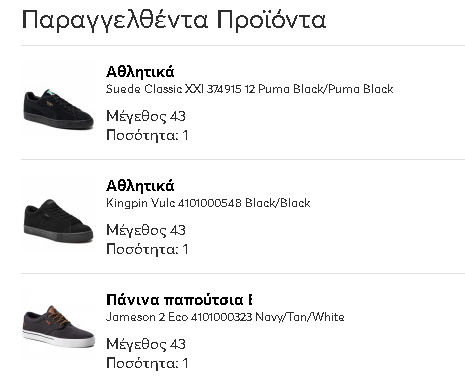The width and height of the screenshot is (465, 388).
Task: Click Μέγεθος 43 of Puma Suede item
Action: 146,116
